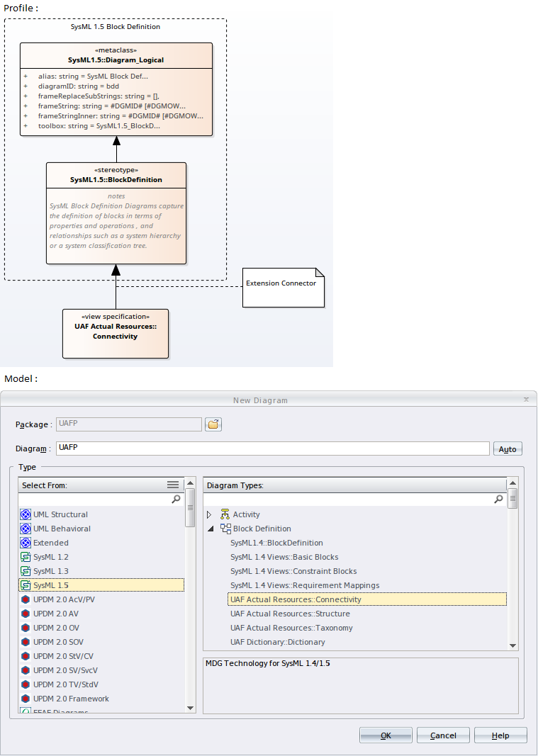The height and width of the screenshot is (756, 538).
Task: Select the SysML1.5::BlockDefinition stereotype element
Action: coord(116,213)
